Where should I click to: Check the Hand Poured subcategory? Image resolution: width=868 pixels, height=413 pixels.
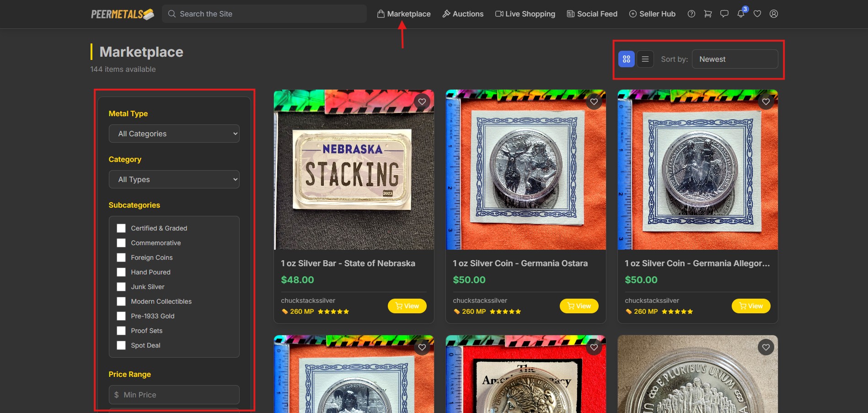pyautogui.click(x=121, y=272)
